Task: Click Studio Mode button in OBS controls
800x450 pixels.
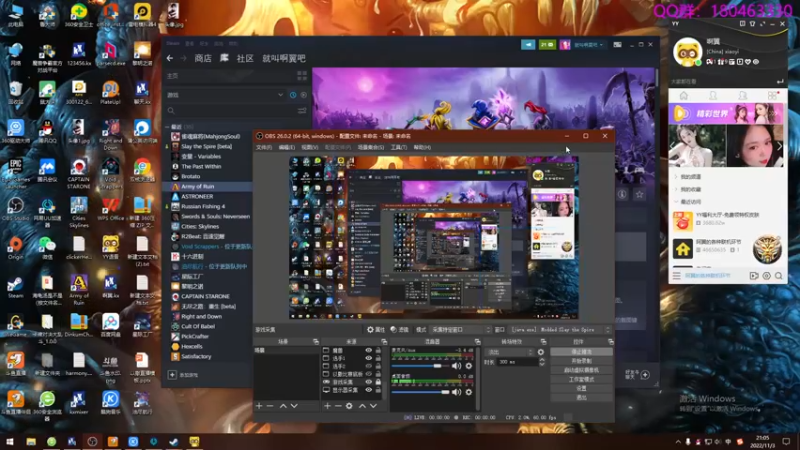Action: point(581,380)
